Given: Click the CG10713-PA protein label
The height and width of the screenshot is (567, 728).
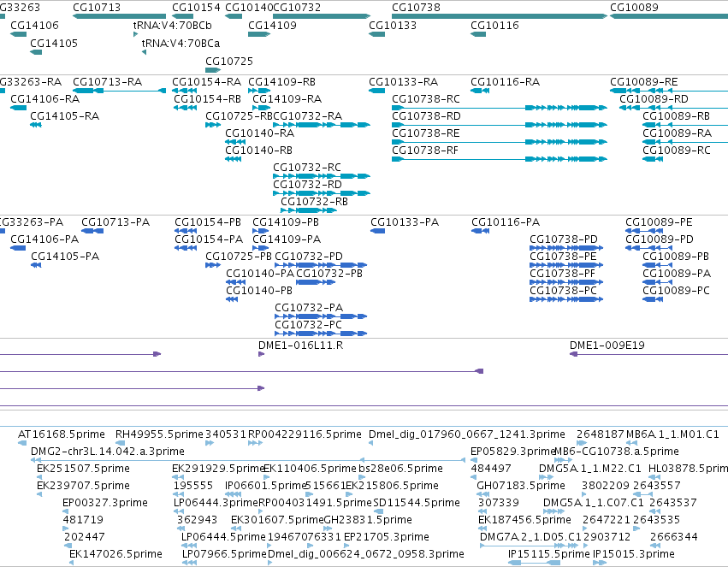Looking at the screenshot, I should 115,222.
